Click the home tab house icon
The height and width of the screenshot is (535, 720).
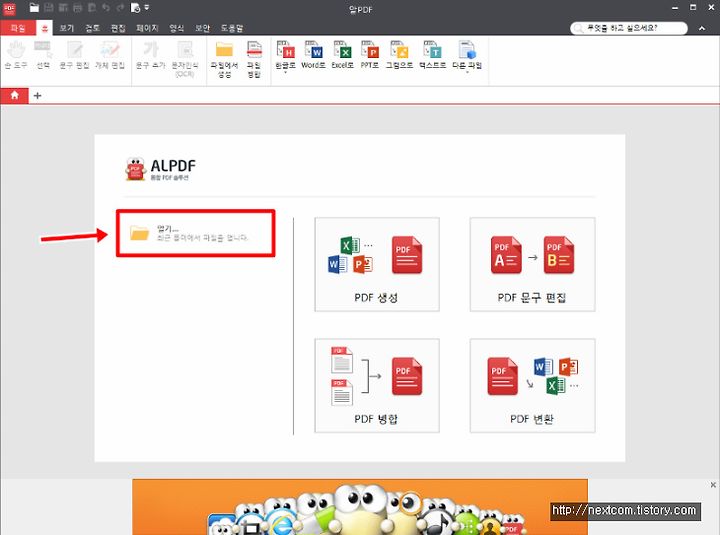tap(15, 95)
